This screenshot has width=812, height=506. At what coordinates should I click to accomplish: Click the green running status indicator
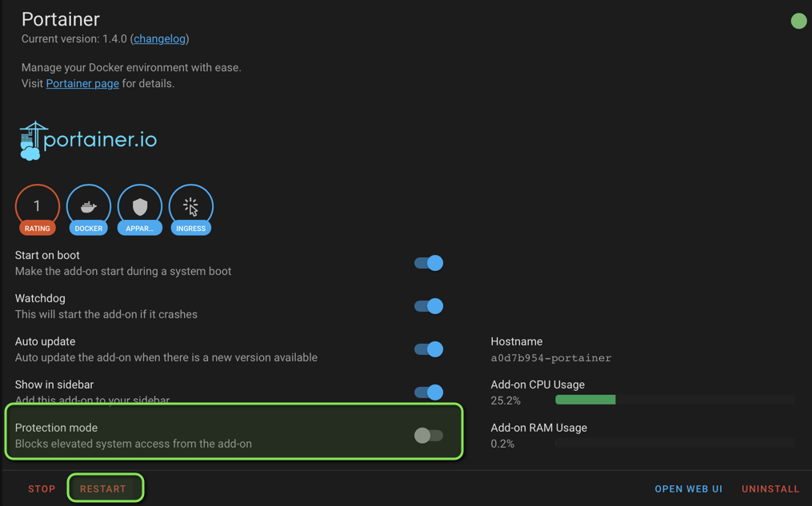(798, 21)
